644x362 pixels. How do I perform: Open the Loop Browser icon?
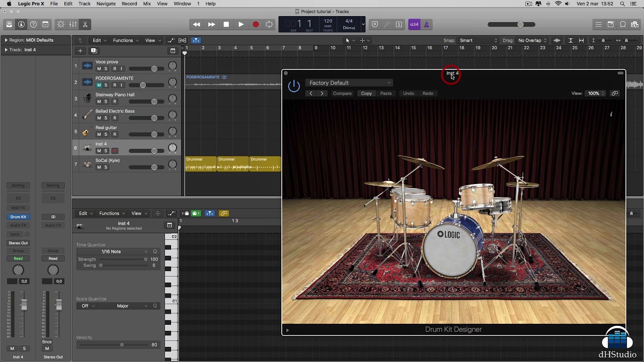[622, 24]
